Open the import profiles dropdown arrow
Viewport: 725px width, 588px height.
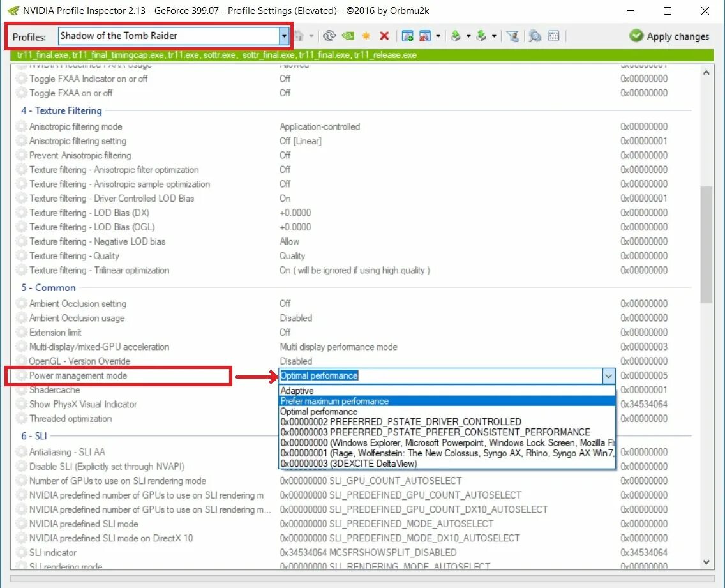click(x=494, y=36)
